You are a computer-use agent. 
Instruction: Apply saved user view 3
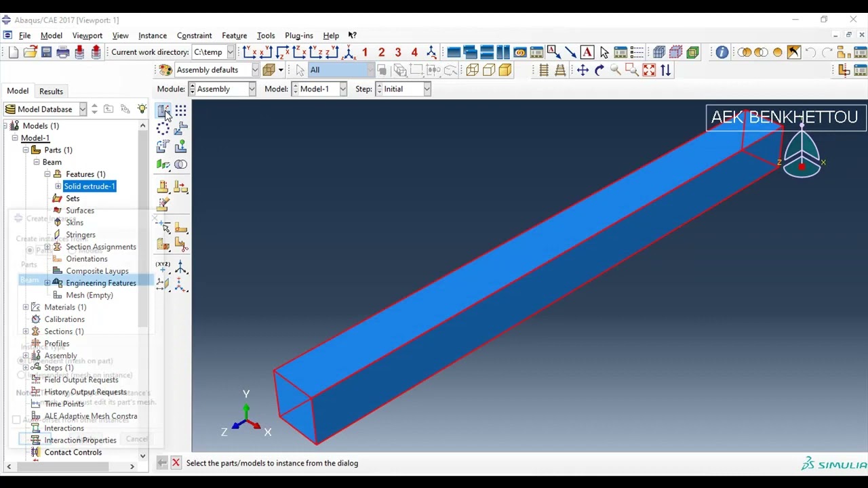398,52
